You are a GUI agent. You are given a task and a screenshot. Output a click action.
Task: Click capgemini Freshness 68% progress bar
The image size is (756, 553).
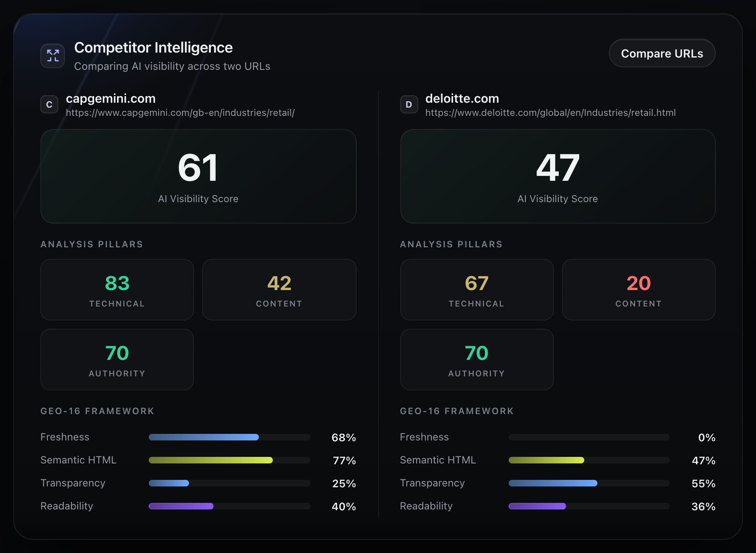tap(229, 437)
